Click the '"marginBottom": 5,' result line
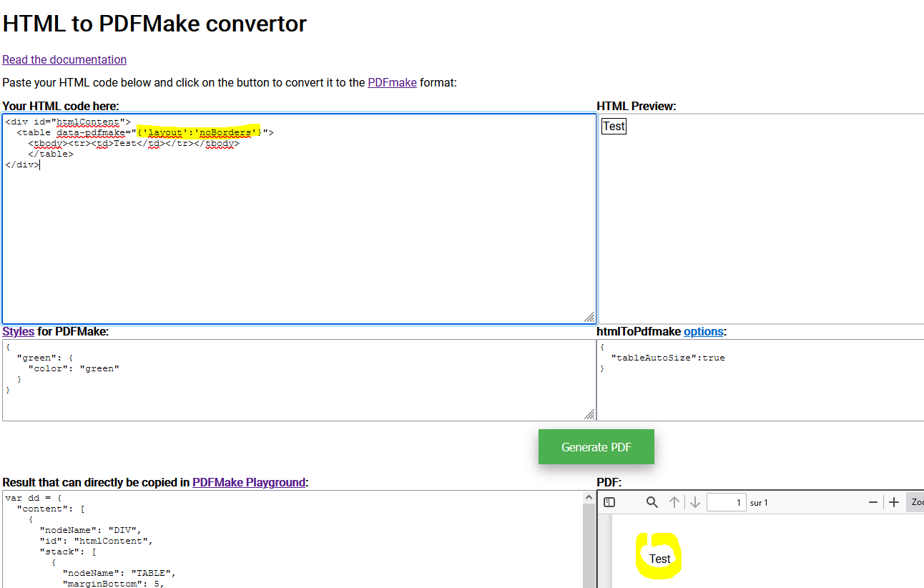 click(x=113, y=584)
